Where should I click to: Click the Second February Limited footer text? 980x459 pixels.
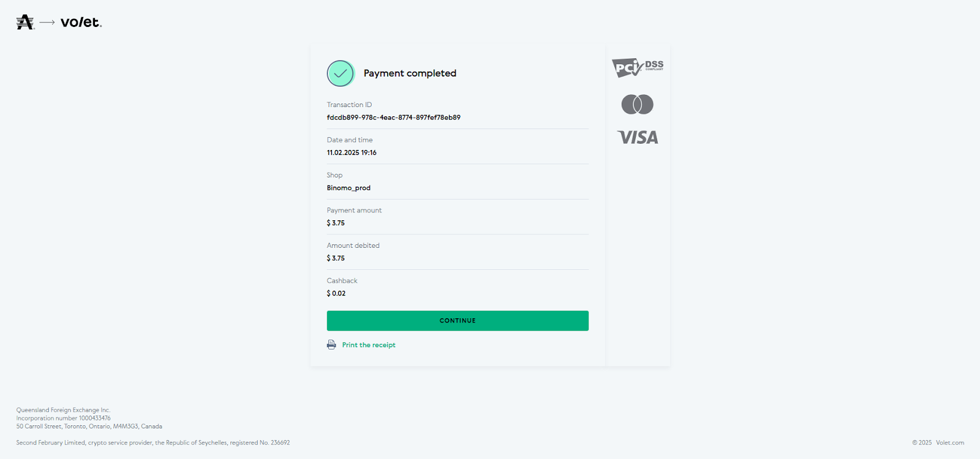click(x=153, y=442)
